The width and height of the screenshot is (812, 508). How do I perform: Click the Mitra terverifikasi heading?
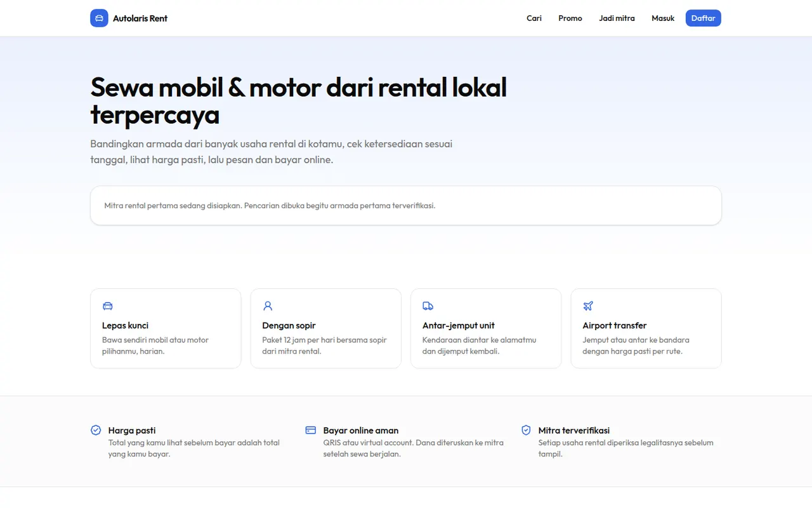click(x=574, y=431)
